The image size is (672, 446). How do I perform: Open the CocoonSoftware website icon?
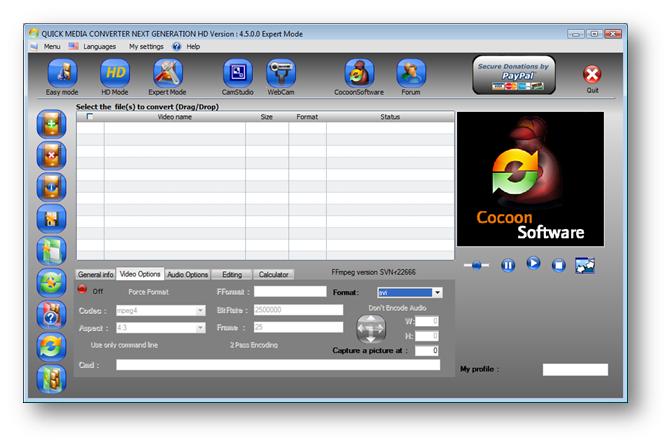coord(359,73)
